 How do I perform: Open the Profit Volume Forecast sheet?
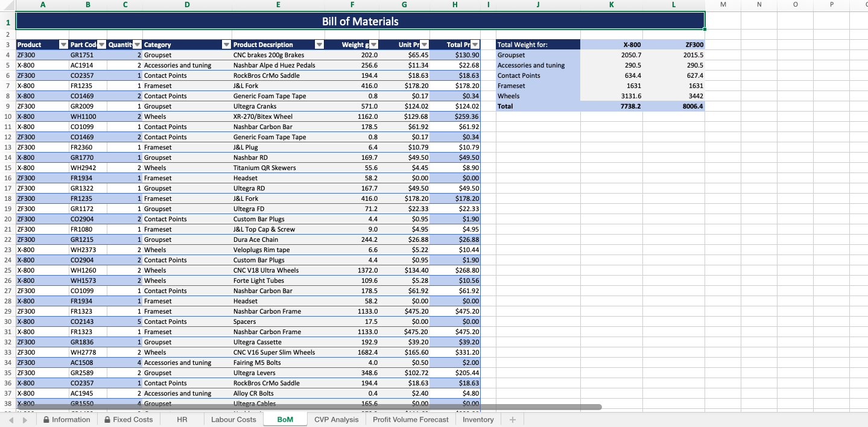410,419
